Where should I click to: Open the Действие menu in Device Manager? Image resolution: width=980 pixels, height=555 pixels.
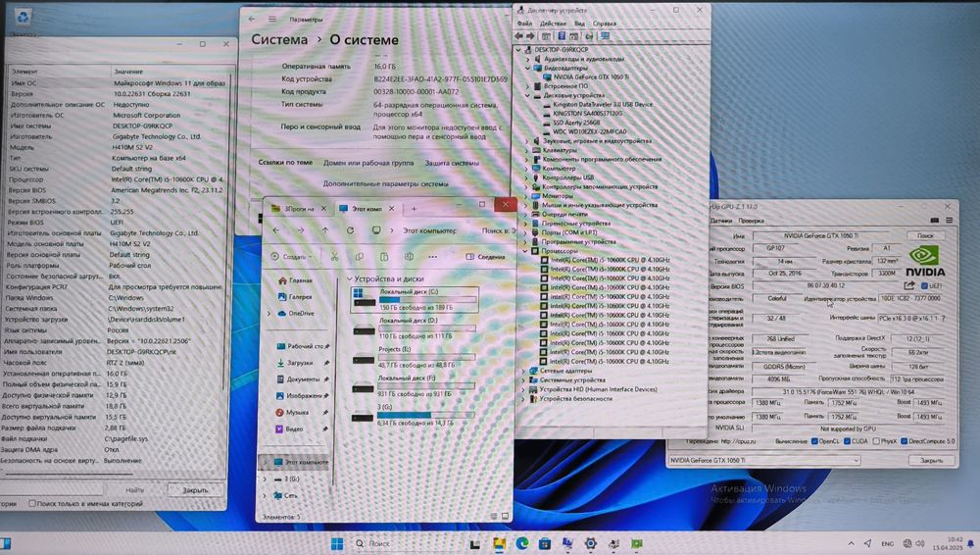click(553, 24)
